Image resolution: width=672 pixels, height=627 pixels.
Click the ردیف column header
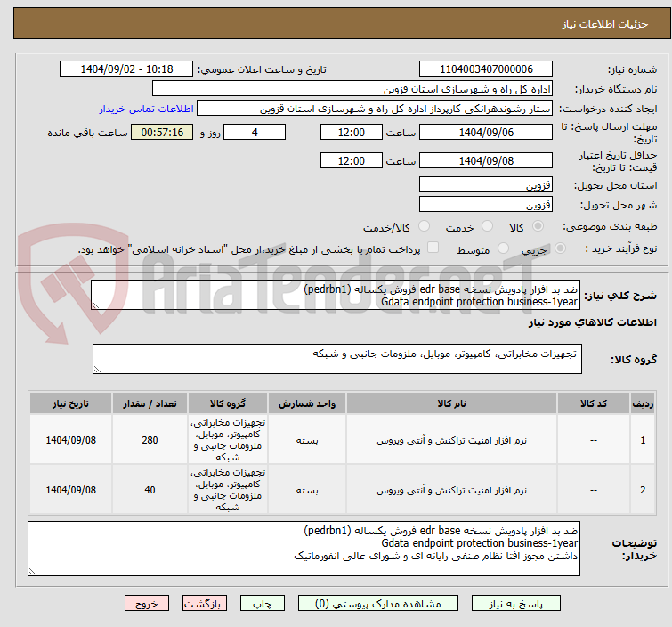point(643,403)
